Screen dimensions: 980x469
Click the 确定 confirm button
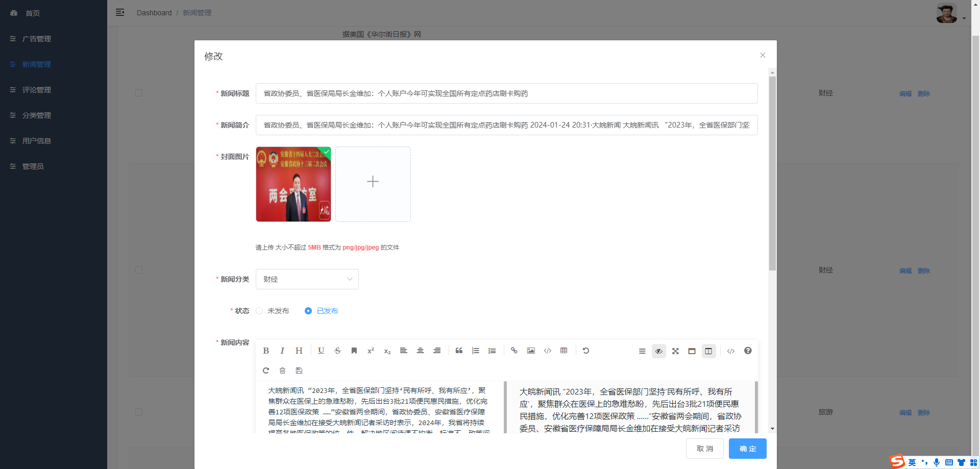(x=747, y=449)
